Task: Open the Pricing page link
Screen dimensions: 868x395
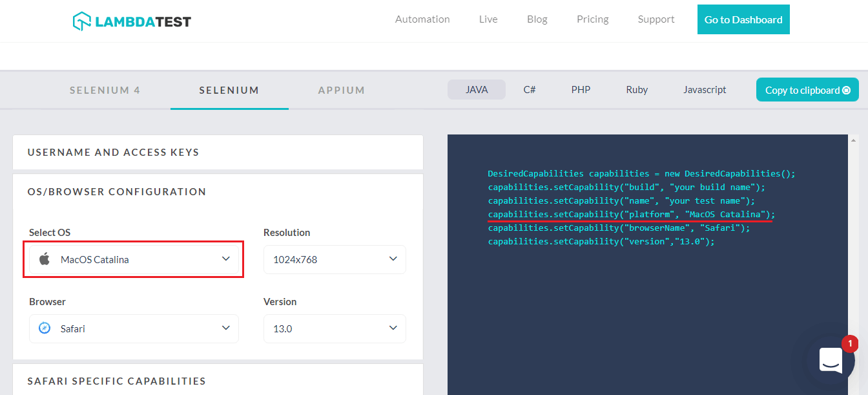Action: click(592, 19)
